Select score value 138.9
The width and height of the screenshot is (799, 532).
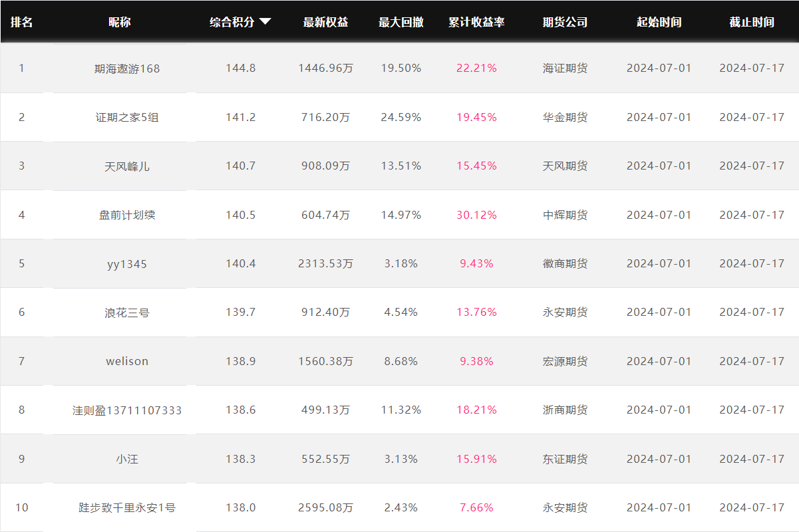tap(240, 361)
